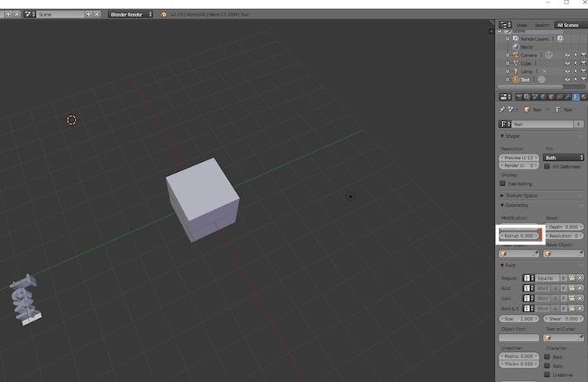Open the Blender Render engine dropdown
Image resolution: width=588 pixels, height=382 pixels.
point(130,14)
